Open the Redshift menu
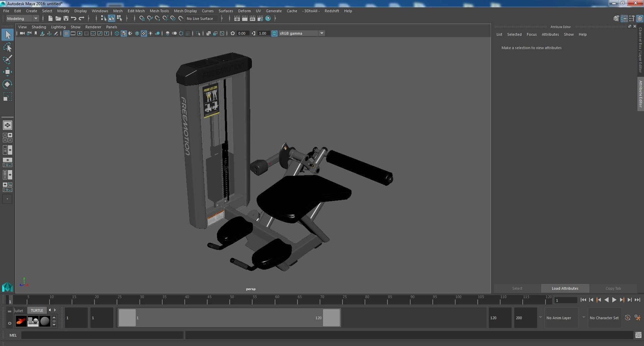This screenshot has height=346, width=644. [x=331, y=11]
